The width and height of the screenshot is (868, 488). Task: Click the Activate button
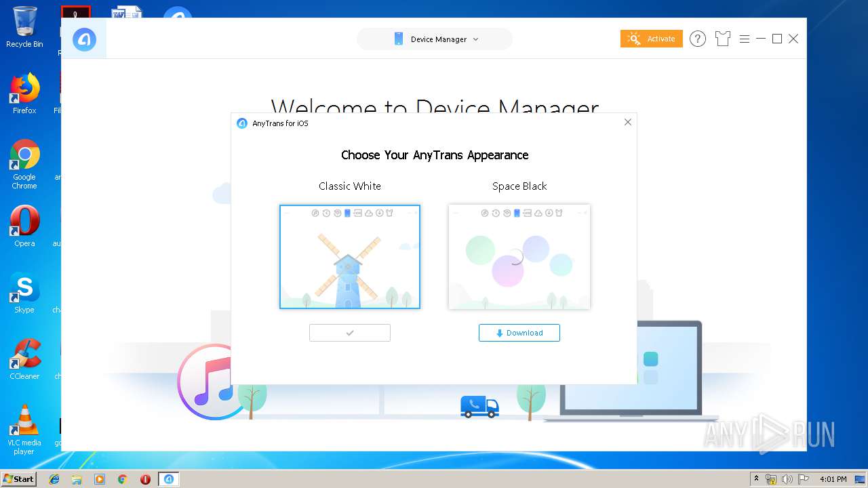(x=651, y=39)
